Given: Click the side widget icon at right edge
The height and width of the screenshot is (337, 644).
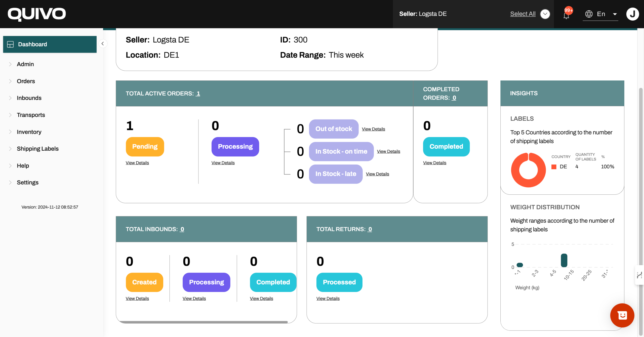Looking at the screenshot, I should tap(639, 275).
